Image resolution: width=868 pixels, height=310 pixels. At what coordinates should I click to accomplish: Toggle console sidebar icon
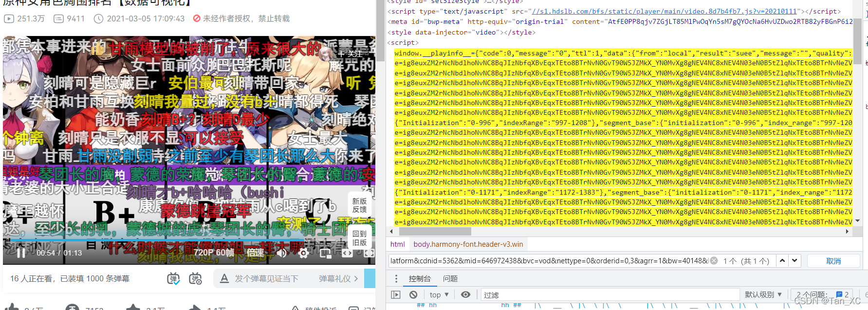[x=396, y=295]
